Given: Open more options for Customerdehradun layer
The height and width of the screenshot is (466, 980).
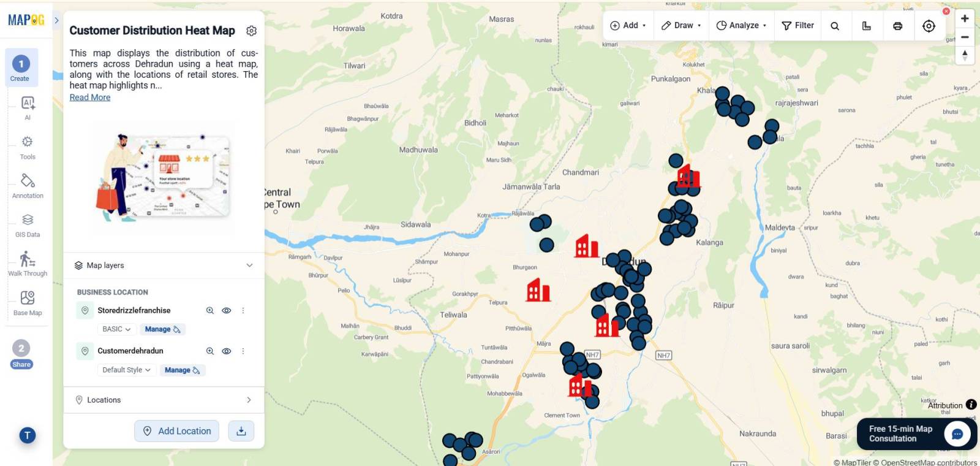Looking at the screenshot, I should (x=243, y=351).
